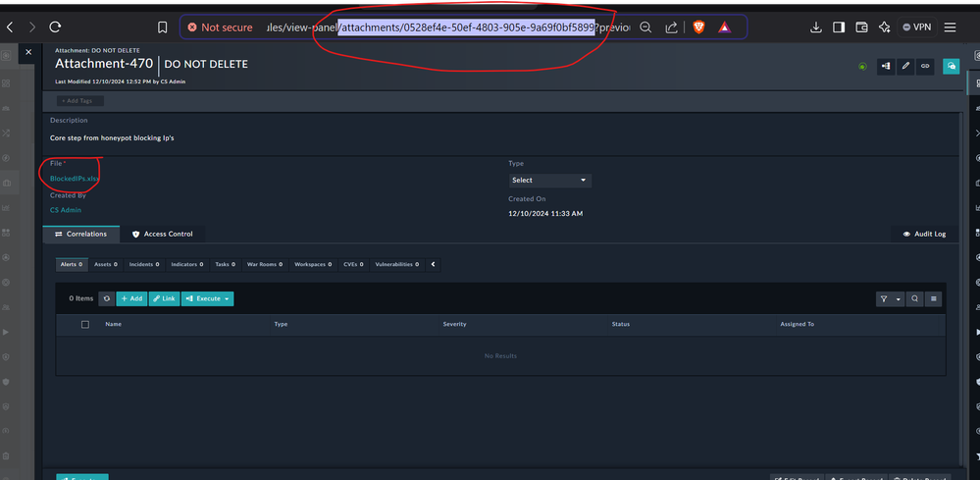Select the Workspaces 0 correlation tab
The width and height of the screenshot is (980, 480).
click(314, 265)
